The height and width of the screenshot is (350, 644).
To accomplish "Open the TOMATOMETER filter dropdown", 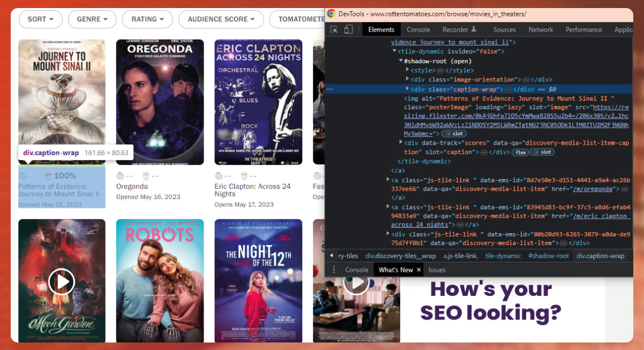I will click(x=297, y=19).
